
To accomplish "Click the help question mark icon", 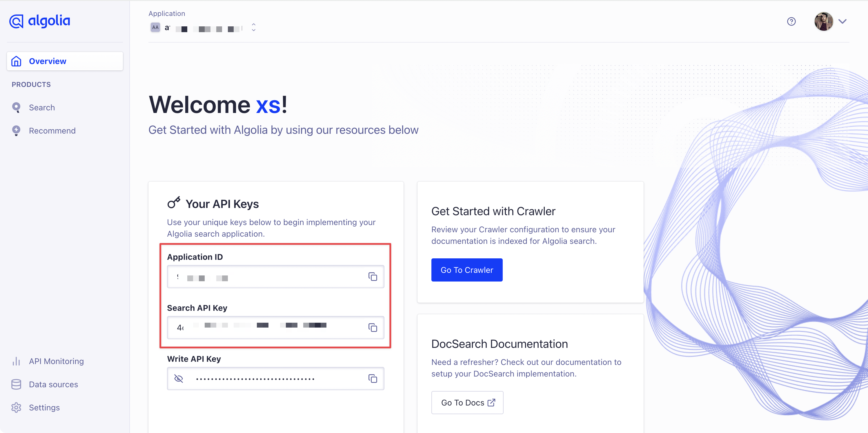I will click(x=791, y=21).
